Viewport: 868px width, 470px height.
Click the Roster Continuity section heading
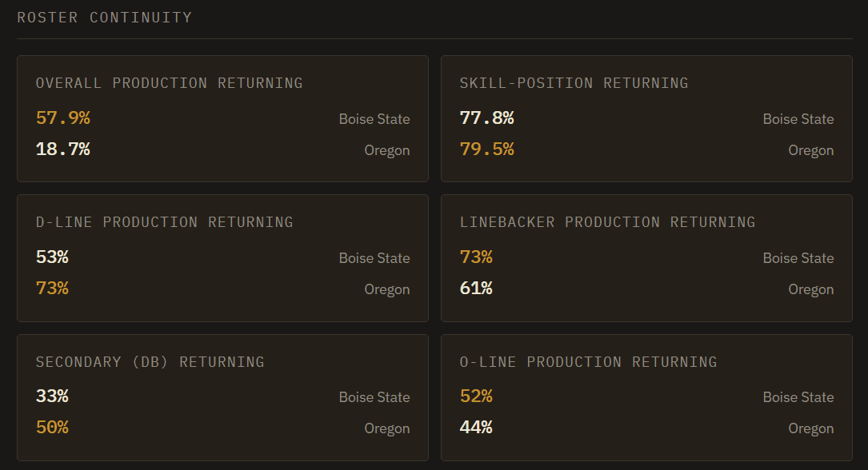(105, 18)
